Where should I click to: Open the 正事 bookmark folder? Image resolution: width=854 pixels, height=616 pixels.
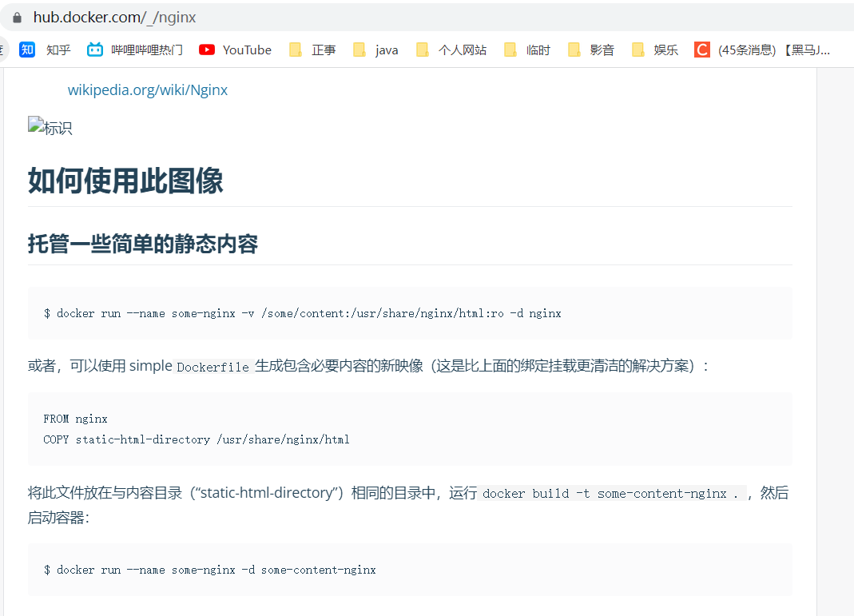312,50
